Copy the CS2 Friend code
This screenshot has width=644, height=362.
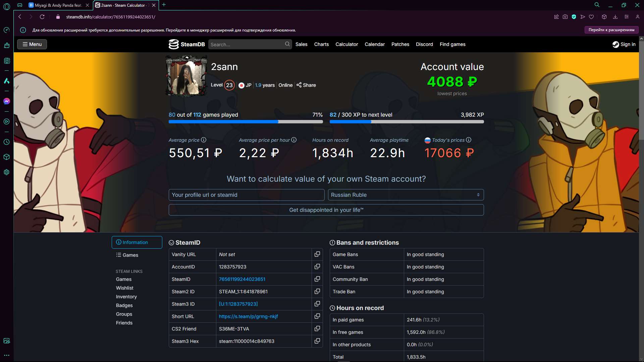click(x=317, y=328)
